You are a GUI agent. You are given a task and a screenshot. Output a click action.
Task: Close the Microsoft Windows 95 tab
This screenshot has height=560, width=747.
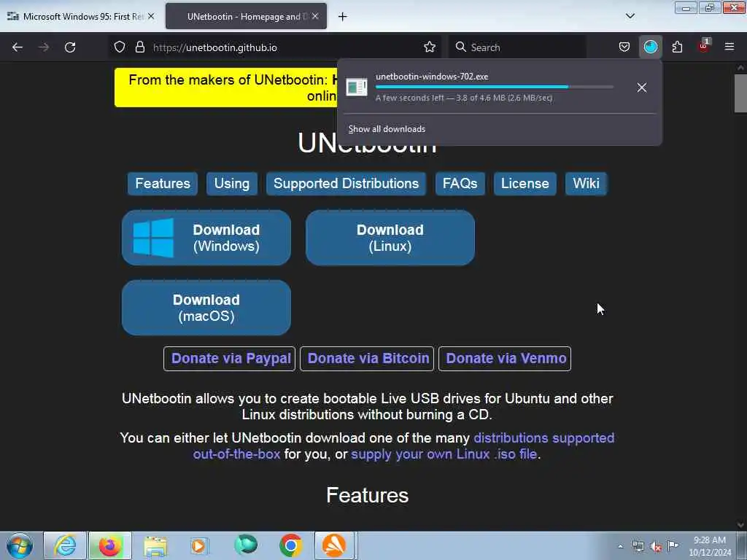[x=151, y=17]
